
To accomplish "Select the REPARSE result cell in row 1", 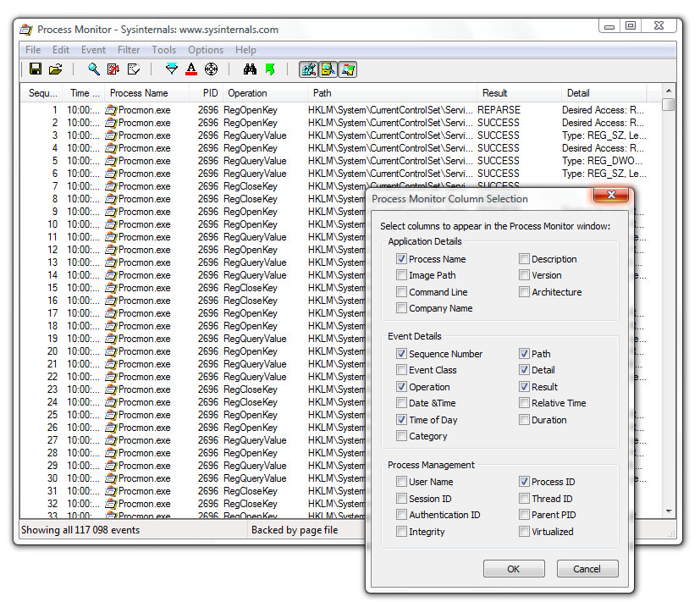I will pos(499,110).
